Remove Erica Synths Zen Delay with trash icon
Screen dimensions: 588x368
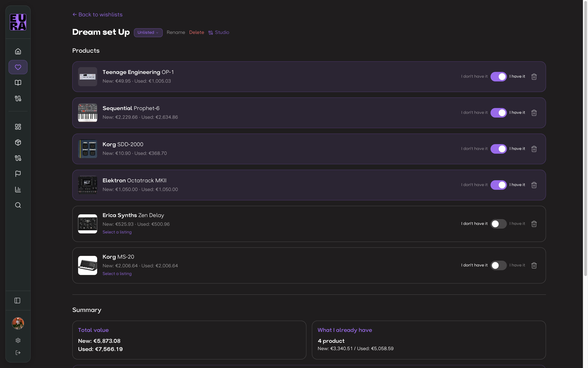click(x=534, y=224)
